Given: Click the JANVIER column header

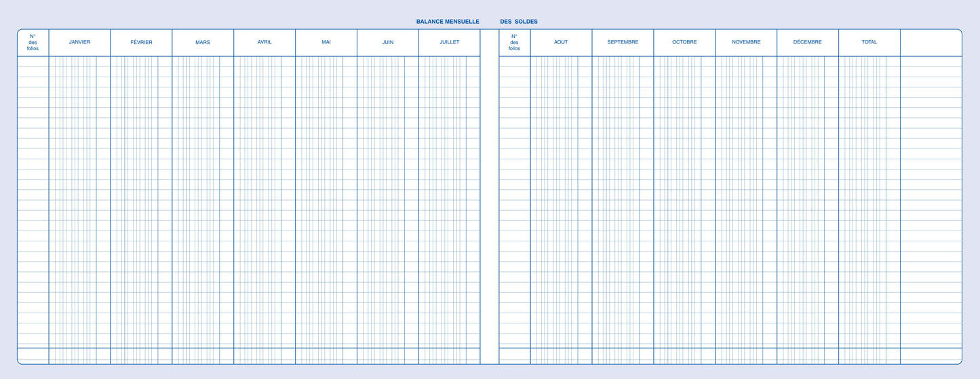Looking at the screenshot, I should coord(79,42).
